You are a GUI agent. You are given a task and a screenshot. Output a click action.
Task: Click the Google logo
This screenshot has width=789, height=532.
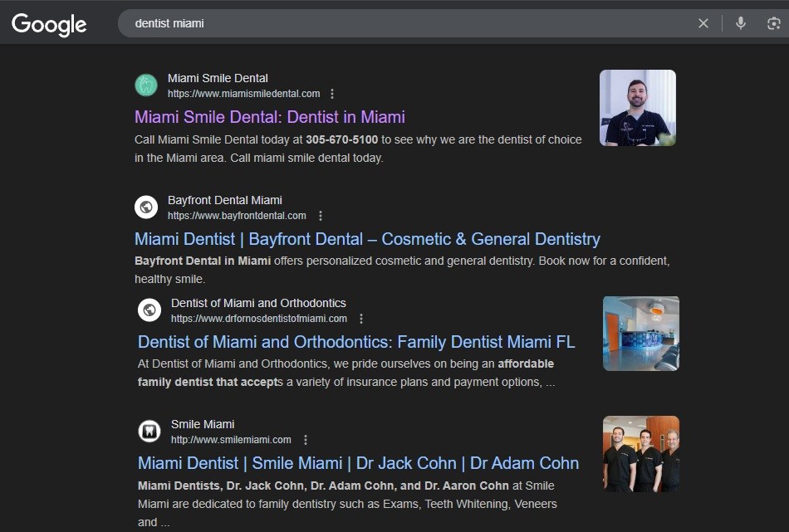49,24
